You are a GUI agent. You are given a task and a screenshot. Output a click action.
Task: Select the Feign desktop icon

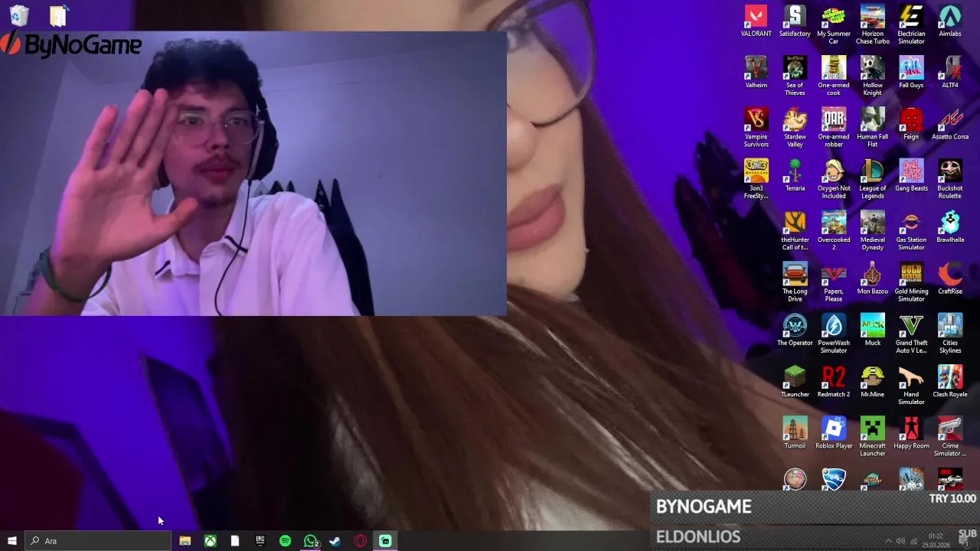(911, 123)
